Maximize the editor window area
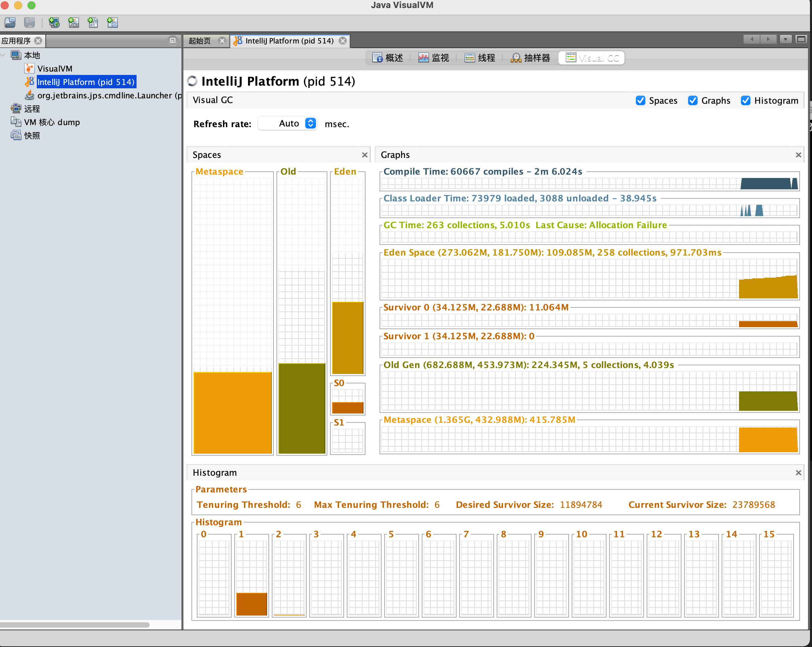Viewport: 812px width, 647px height. [801, 39]
